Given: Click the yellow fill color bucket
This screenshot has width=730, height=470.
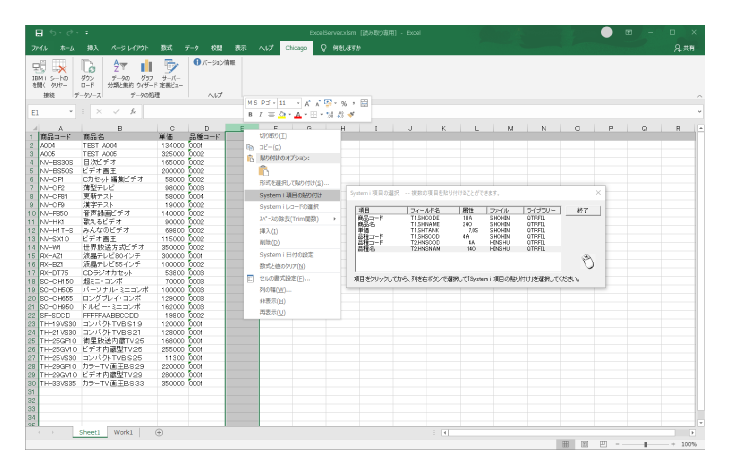Looking at the screenshot, I should [x=282, y=114].
